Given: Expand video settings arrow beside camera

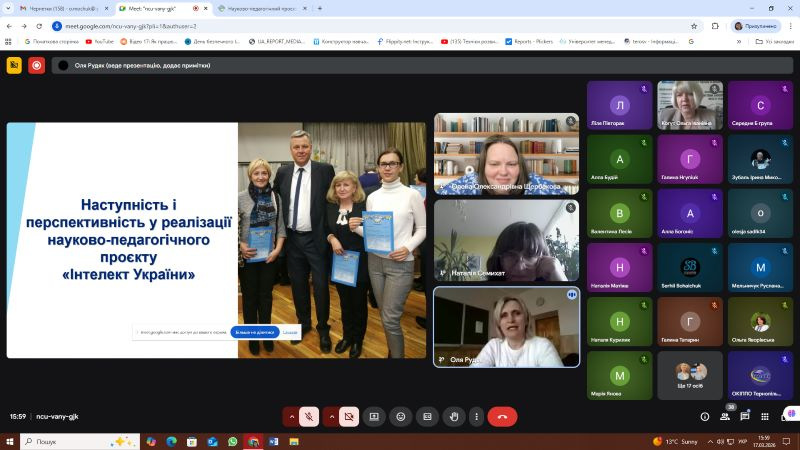Looking at the screenshot, I should [x=330, y=416].
